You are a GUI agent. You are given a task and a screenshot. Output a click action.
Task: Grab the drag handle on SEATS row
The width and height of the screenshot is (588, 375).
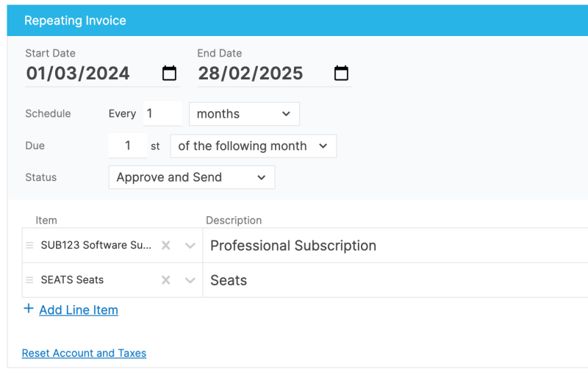[x=30, y=280]
